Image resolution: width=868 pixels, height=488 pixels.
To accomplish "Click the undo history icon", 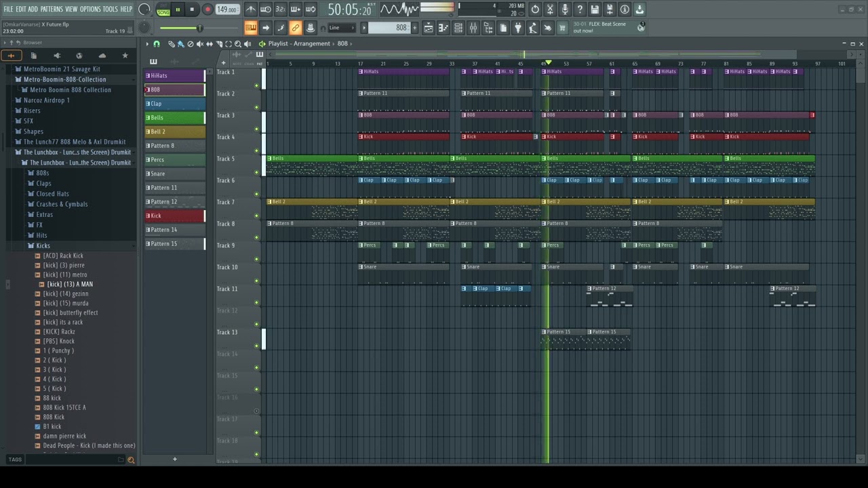I will click(535, 9).
